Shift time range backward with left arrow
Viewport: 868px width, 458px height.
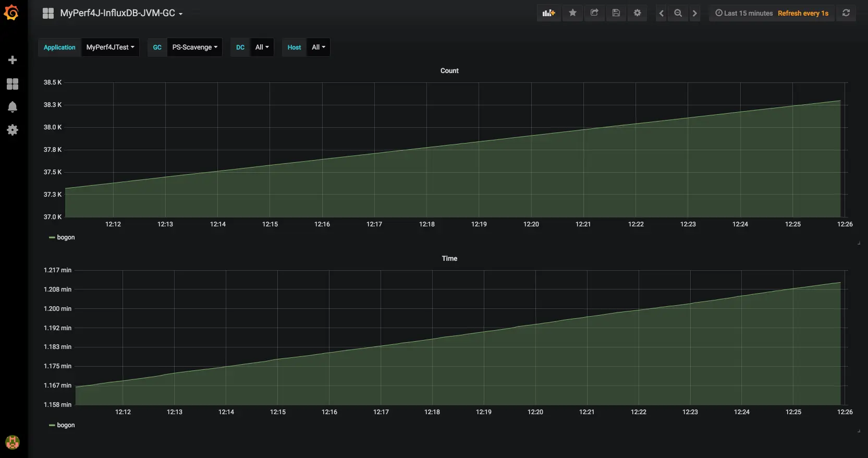[x=661, y=13]
